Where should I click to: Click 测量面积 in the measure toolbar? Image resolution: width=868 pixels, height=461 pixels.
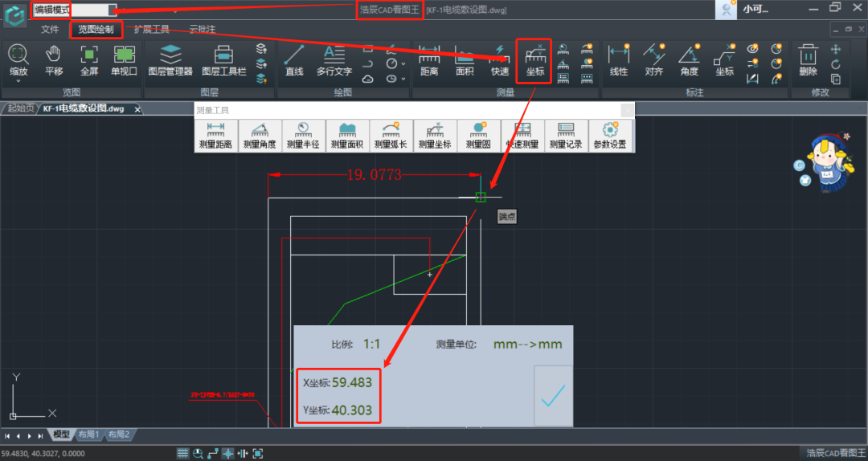347,136
